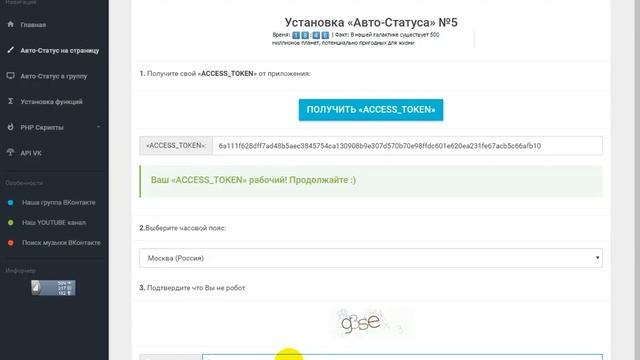Click the text Ваш «ACCESS_TOKEN» рабочий! Продолжайте
The width and height of the screenshot is (640, 360).
pyautogui.click(x=253, y=180)
